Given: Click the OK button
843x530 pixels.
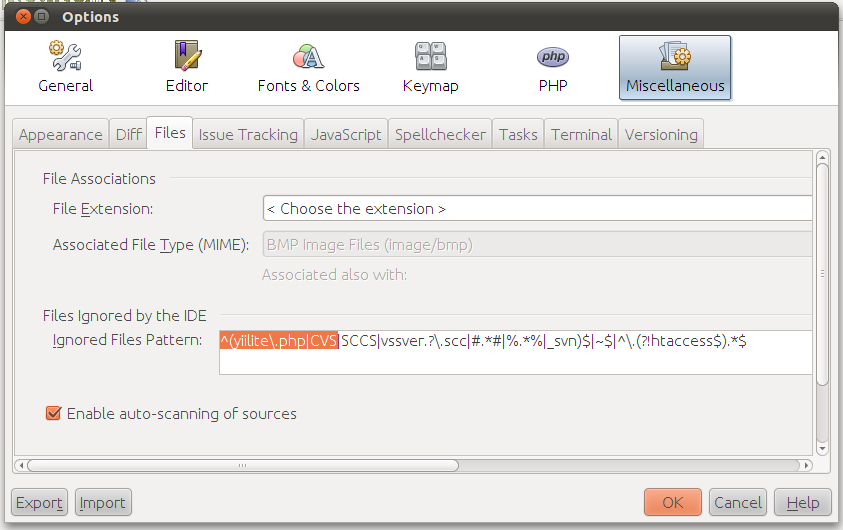Looking at the screenshot, I should (673, 502).
